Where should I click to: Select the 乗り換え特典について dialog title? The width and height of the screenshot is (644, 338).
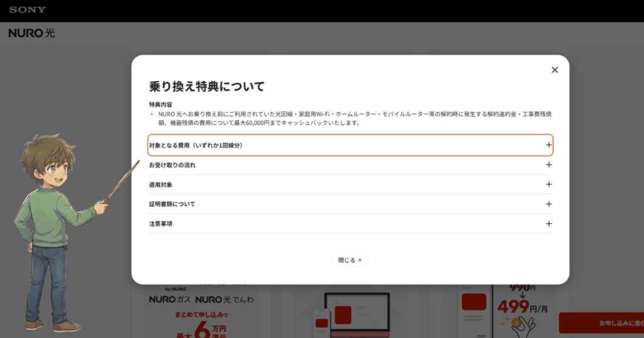pyautogui.click(x=206, y=87)
